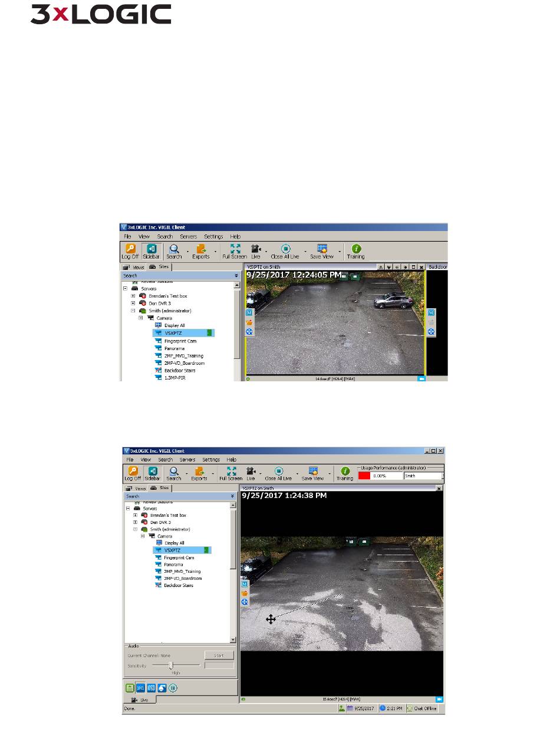Viewport: 560px width, 752px height.
Task: Enter Full Screen from the upper window toolbar
Action: (235, 252)
